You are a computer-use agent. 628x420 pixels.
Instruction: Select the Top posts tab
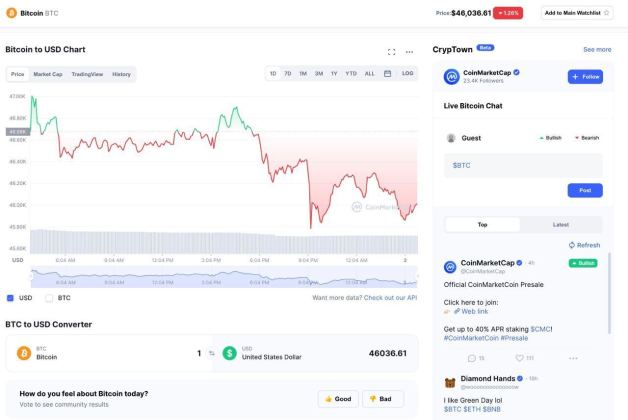pyautogui.click(x=483, y=225)
